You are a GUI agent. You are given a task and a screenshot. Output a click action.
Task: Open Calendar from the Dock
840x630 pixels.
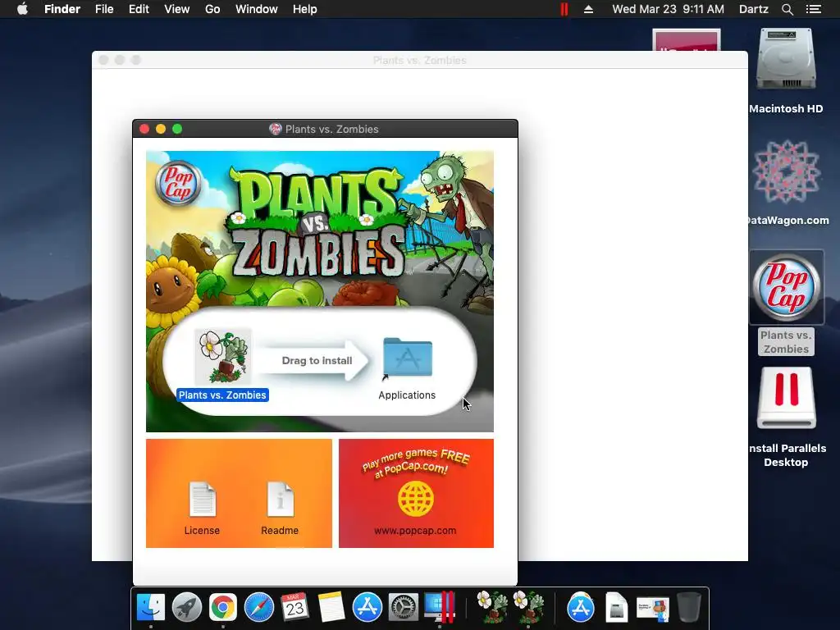[x=295, y=608]
